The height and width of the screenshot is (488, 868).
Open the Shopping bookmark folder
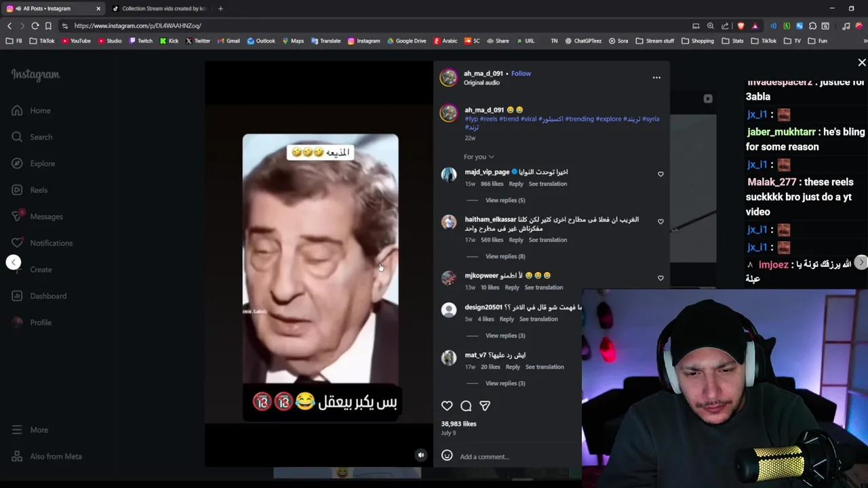697,41
